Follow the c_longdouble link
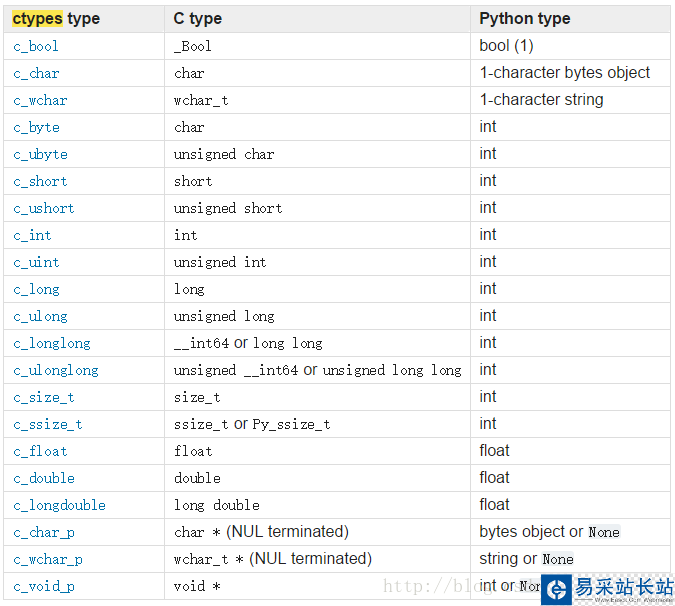Image resolution: width=675 pixels, height=606 pixels. click(59, 505)
